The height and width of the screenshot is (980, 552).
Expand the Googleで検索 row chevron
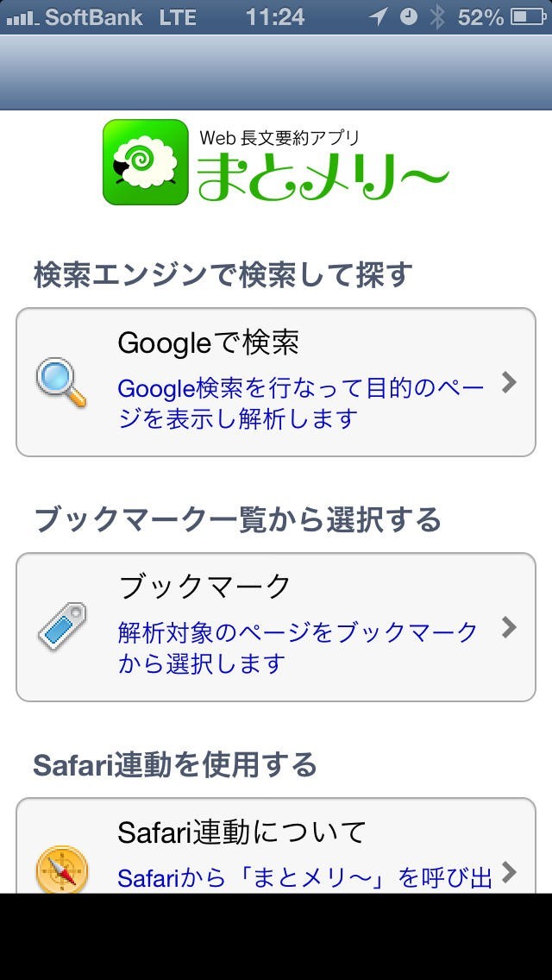click(509, 382)
